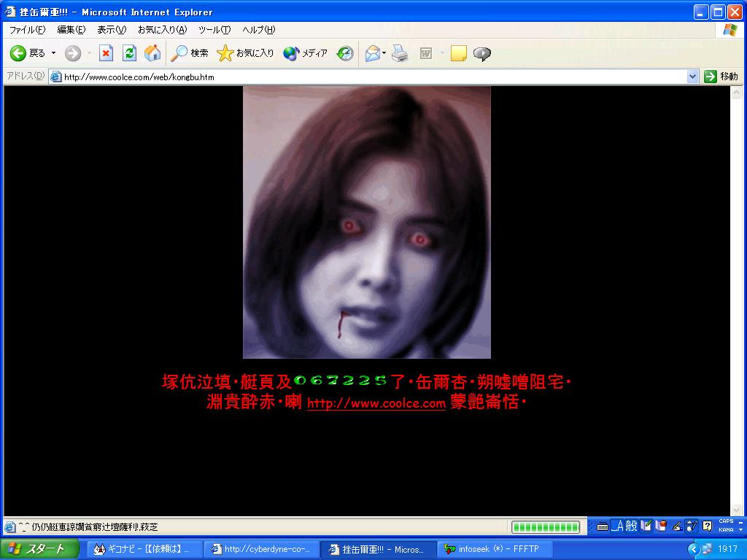Screen dimensions: 747x560
Task: Toggle IME input mode A indicator
Action: coord(617,526)
